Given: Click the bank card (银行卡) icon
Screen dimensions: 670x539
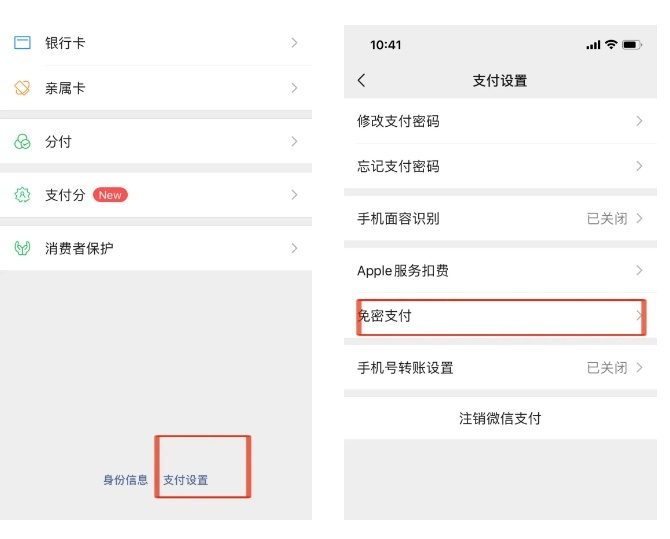Looking at the screenshot, I should pos(22,43).
